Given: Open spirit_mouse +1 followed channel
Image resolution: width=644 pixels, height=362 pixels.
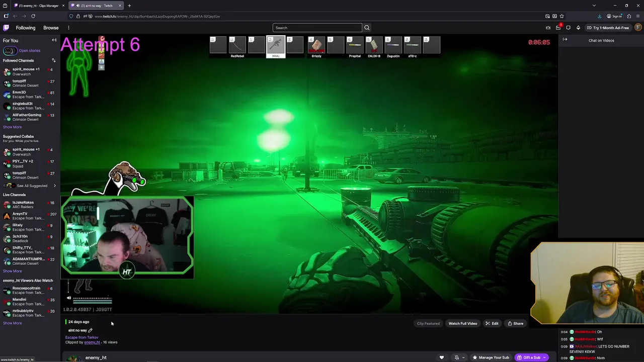Looking at the screenshot, I should click(30, 71).
